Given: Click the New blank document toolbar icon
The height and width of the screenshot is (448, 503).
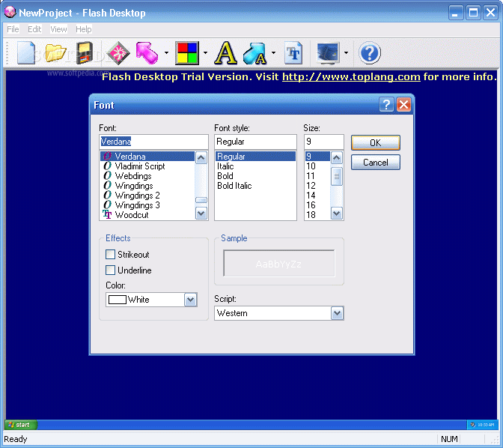Looking at the screenshot, I should click(x=26, y=52).
